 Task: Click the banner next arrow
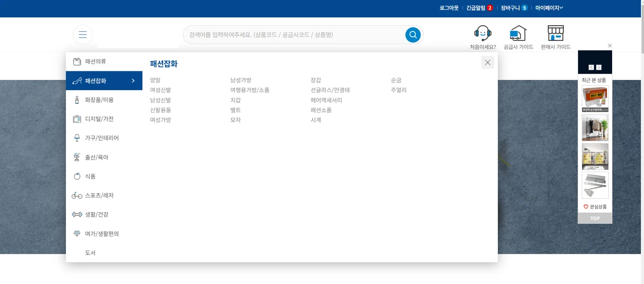click(x=599, y=67)
